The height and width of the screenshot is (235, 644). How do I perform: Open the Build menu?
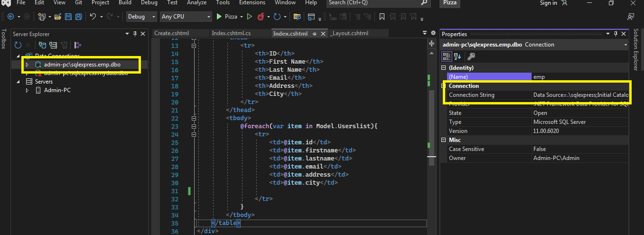click(125, 3)
